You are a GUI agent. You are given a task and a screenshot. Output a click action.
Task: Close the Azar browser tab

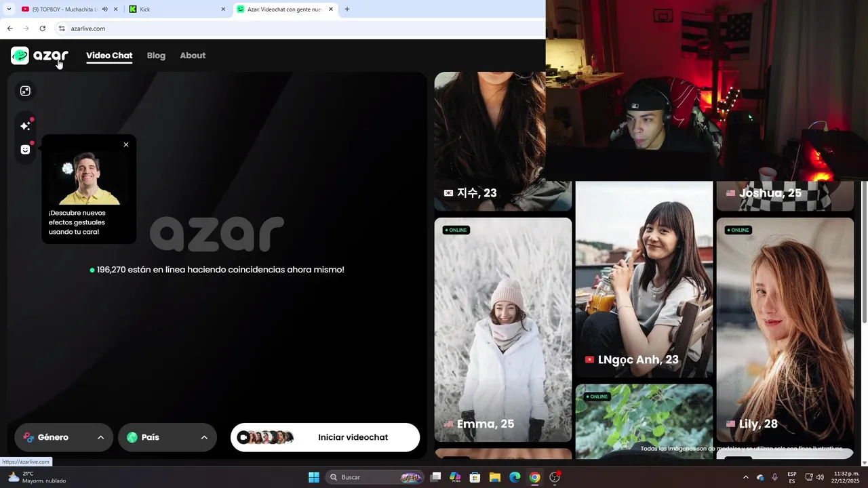coord(331,9)
